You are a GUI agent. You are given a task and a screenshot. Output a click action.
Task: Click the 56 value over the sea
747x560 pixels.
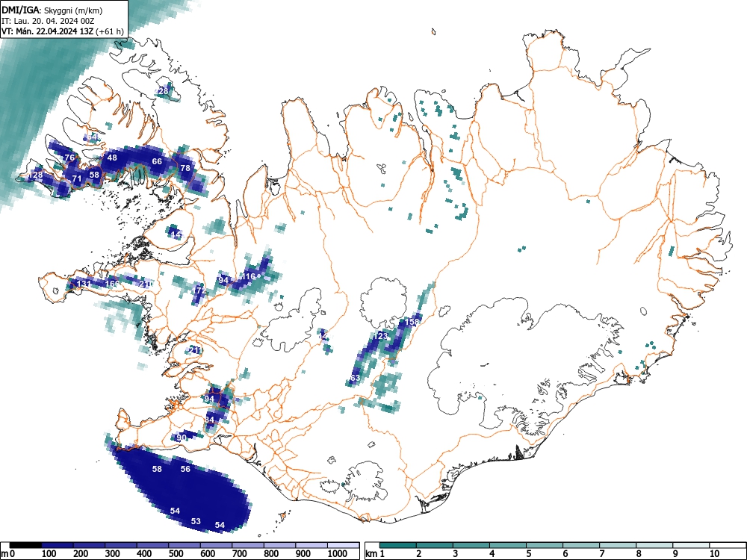click(x=185, y=469)
